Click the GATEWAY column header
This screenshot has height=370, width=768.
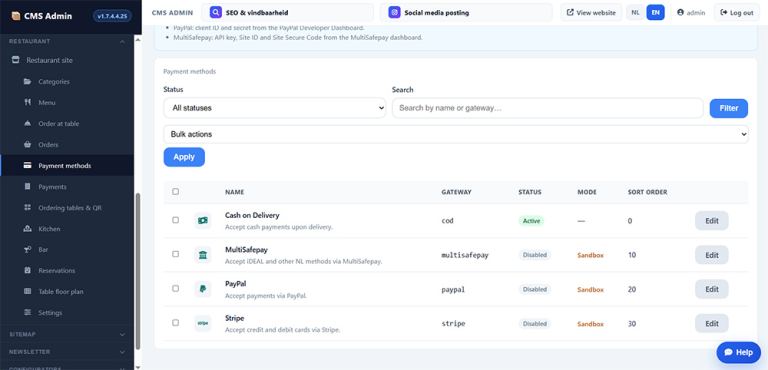456,192
